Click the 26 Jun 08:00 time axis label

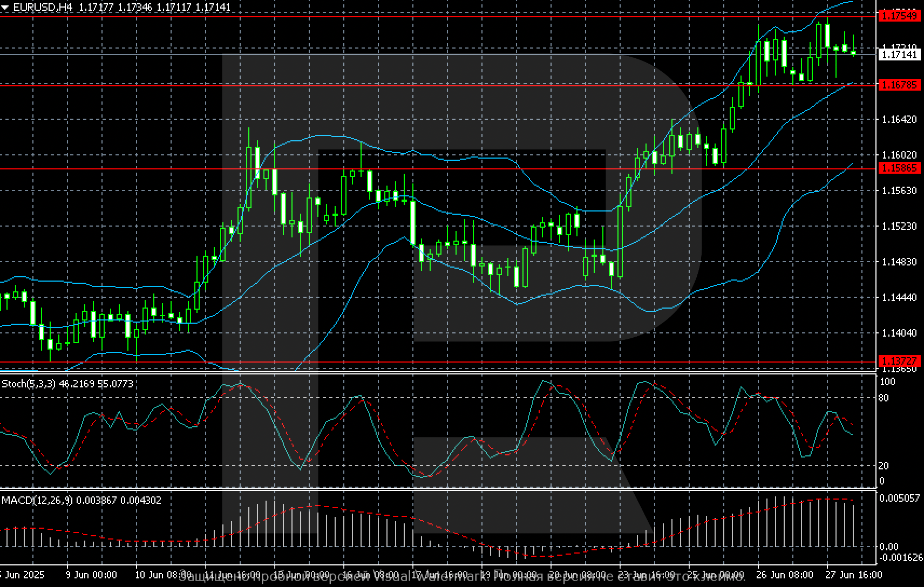(x=784, y=574)
